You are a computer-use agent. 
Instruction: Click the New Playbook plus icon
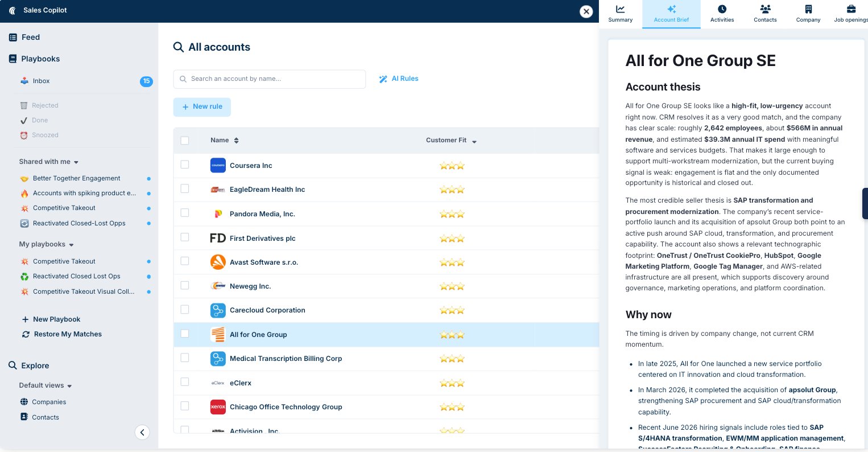[25, 319]
